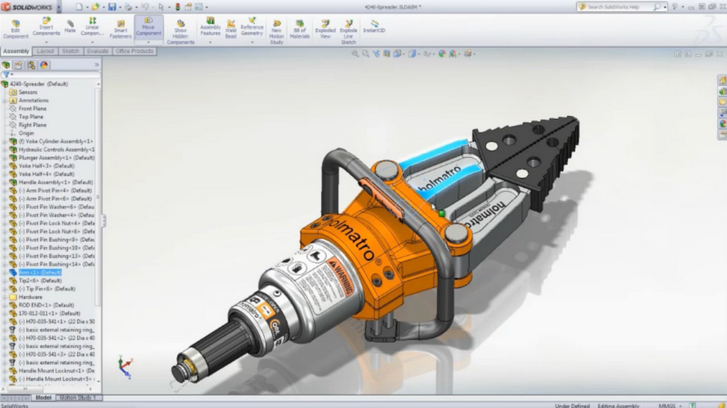
Task: Switch to the Sketch tab
Action: click(71, 51)
